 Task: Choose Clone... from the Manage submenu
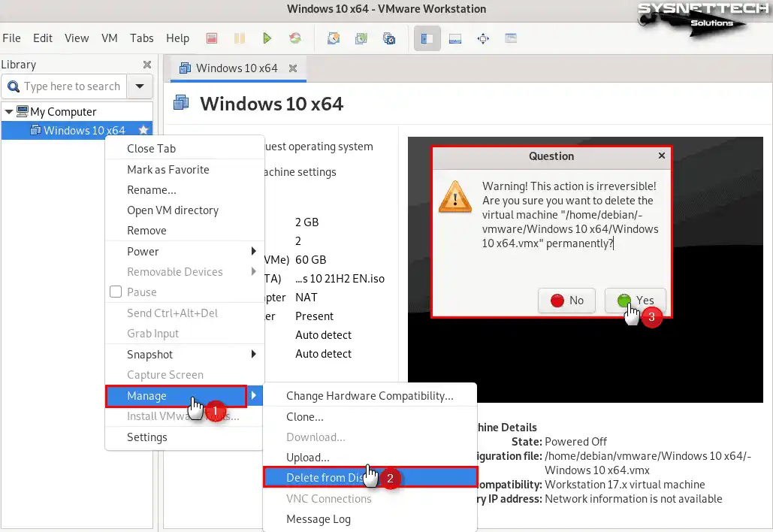pos(305,416)
